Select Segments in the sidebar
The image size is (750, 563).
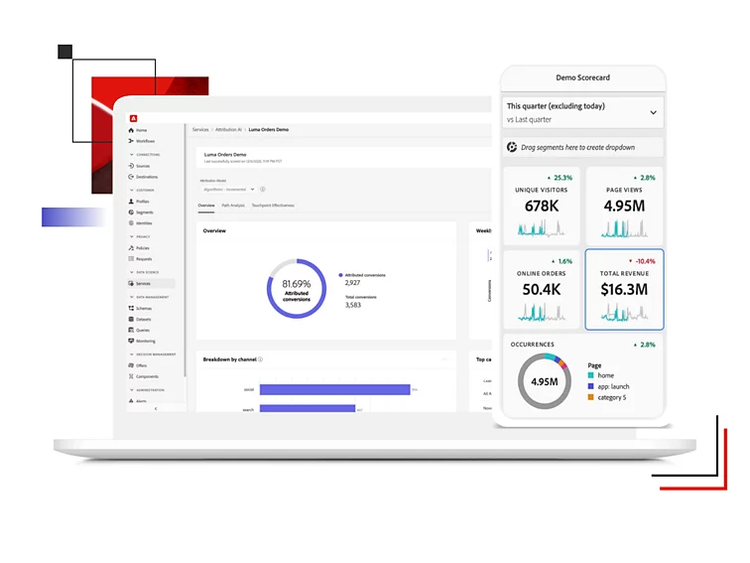click(143, 212)
